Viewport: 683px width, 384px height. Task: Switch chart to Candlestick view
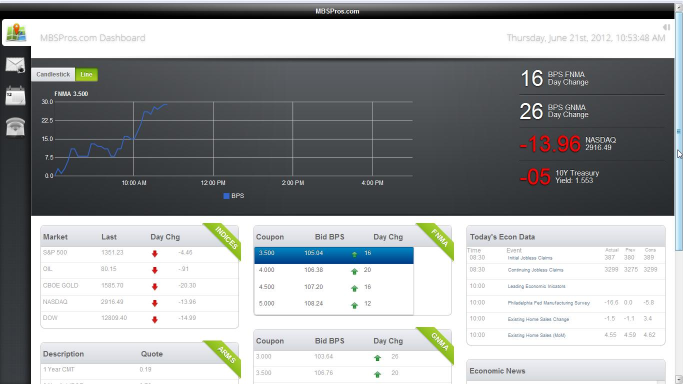tap(53, 74)
